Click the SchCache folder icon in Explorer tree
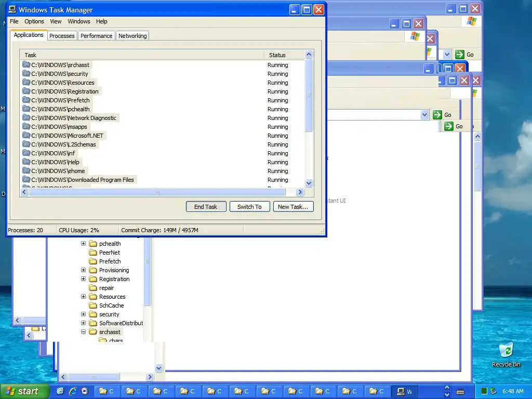The image size is (532, 399). (x=93, y=305)
